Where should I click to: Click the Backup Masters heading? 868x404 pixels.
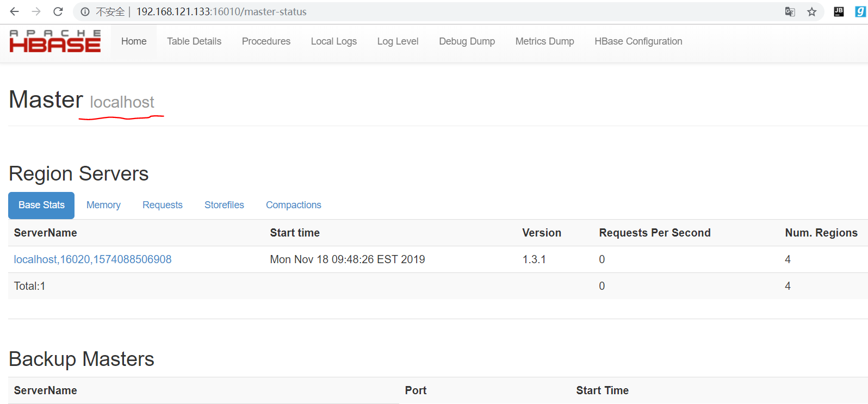(x=82, y=359)
